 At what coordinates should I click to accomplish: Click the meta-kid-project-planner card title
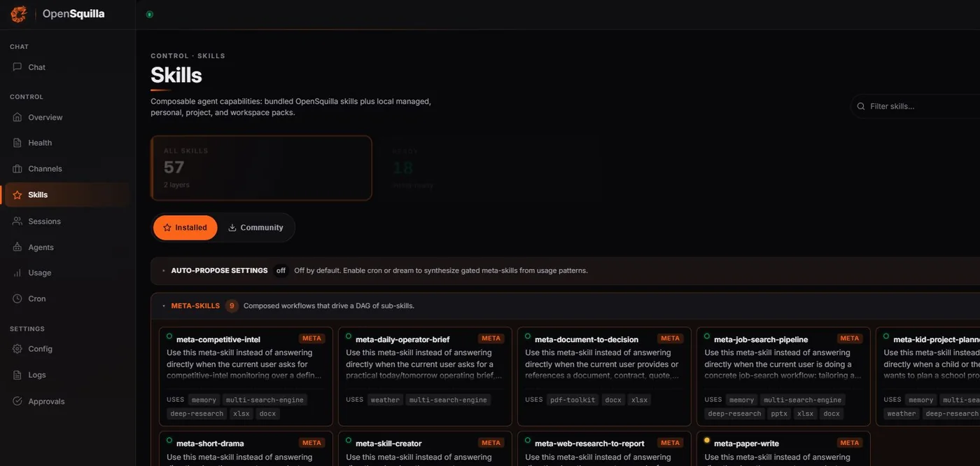936,340
